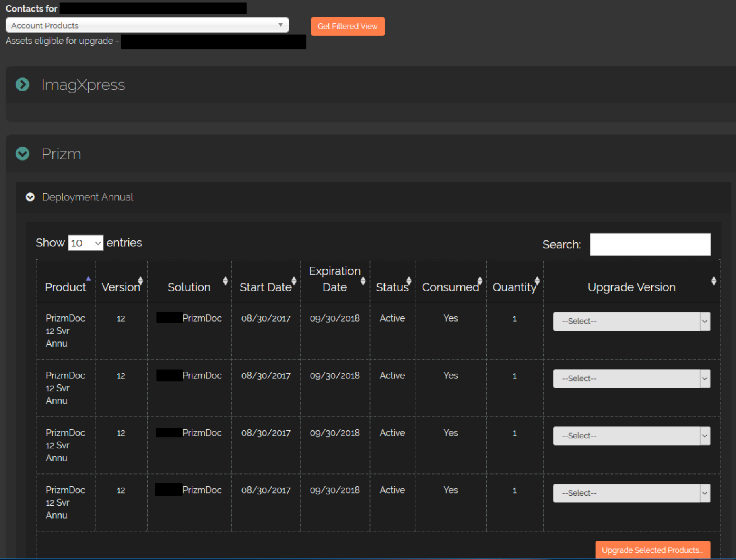Click the Quantity header text

(x=514, y=287)
